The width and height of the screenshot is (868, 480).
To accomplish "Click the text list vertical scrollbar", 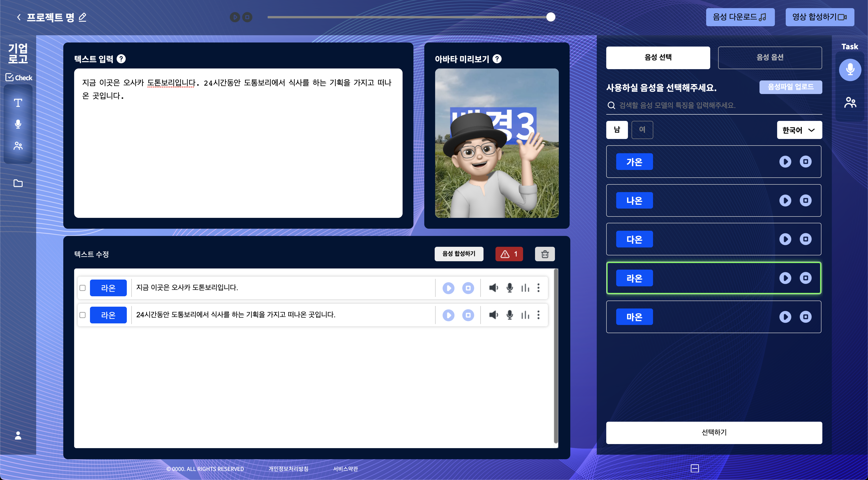I will click(556, 355).
